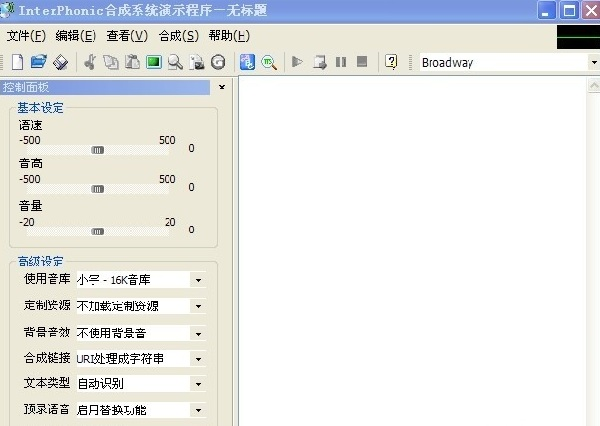Image resolution: width=600 pixels, height=426 pixels.
Task: Click the Paste clipboard icon
Action: coord(131,62)
